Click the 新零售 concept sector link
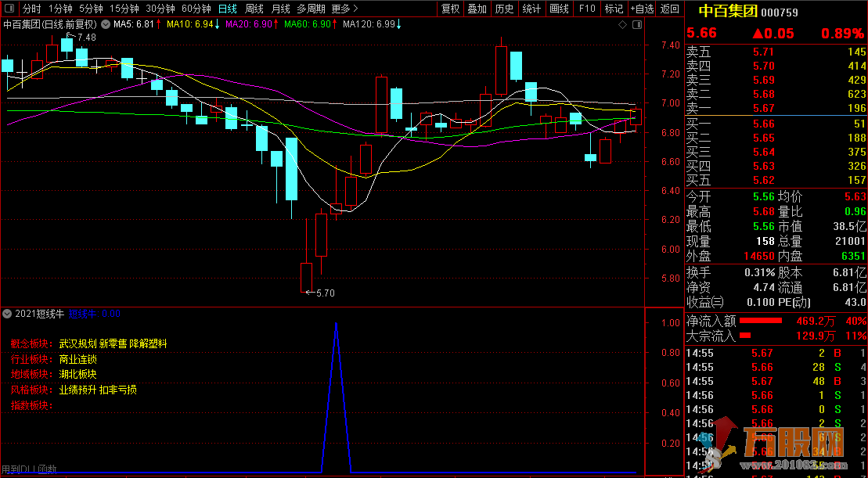Screen dimensions: 868x478 pos(113,343)
